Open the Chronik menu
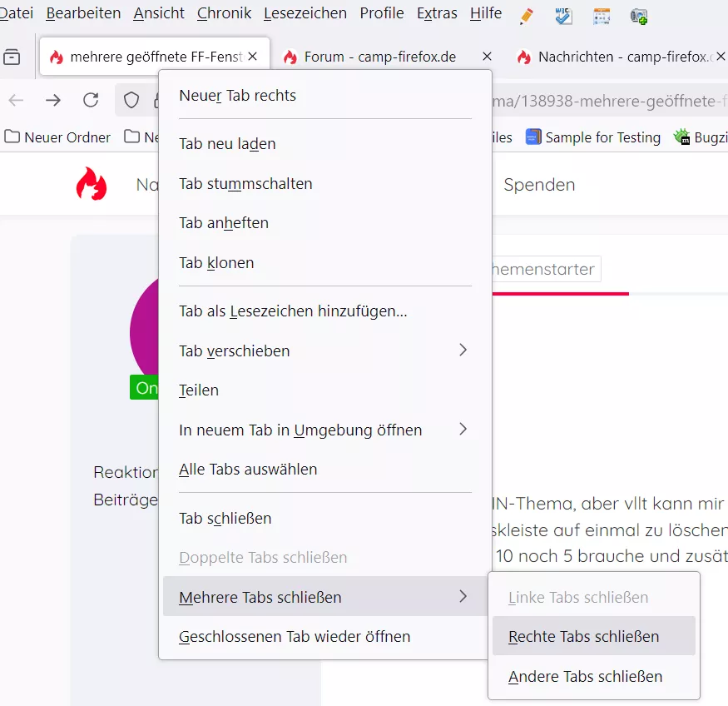Screen dimensions: 728x706 click(x=224, y=13)
